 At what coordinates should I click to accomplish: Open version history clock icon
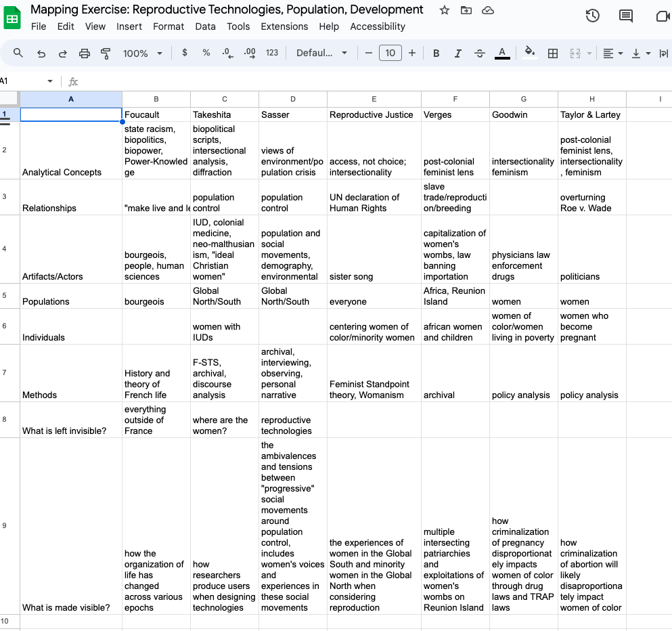[593, 16]
